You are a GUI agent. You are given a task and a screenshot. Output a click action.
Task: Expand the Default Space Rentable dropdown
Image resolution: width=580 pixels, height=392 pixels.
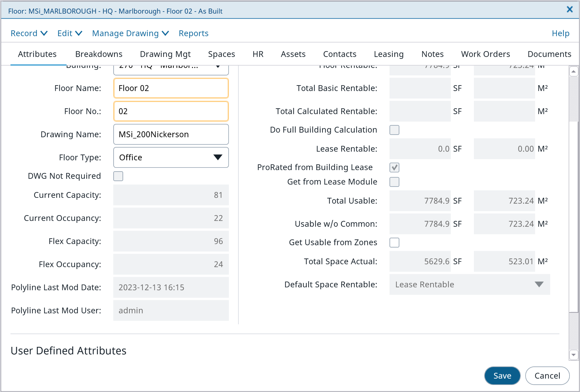[539, 284]
